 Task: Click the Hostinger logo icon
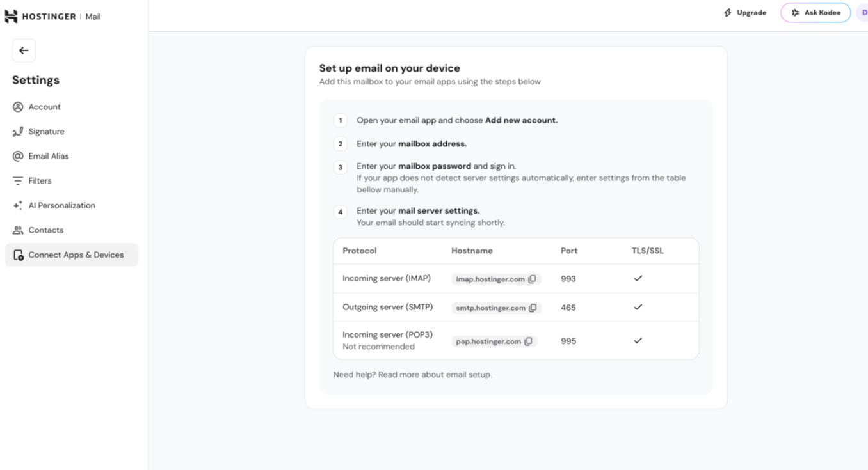[x=11, y=17]
